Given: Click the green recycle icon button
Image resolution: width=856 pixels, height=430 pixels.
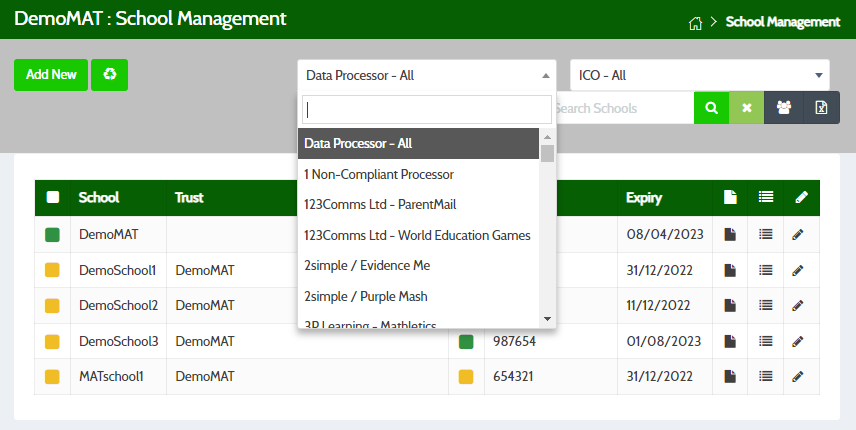Looking at the screenshot, I should click(x=109, y=75).
